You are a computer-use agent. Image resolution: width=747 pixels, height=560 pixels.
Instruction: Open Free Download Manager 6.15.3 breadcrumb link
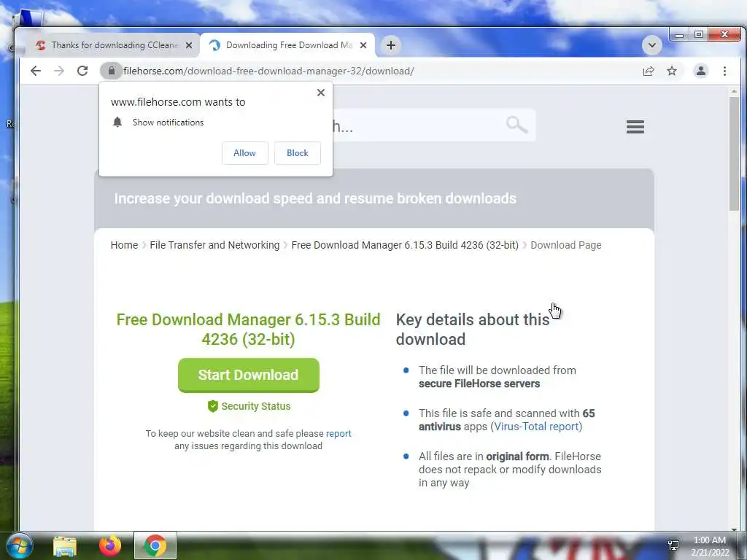[x=405, y=245]
